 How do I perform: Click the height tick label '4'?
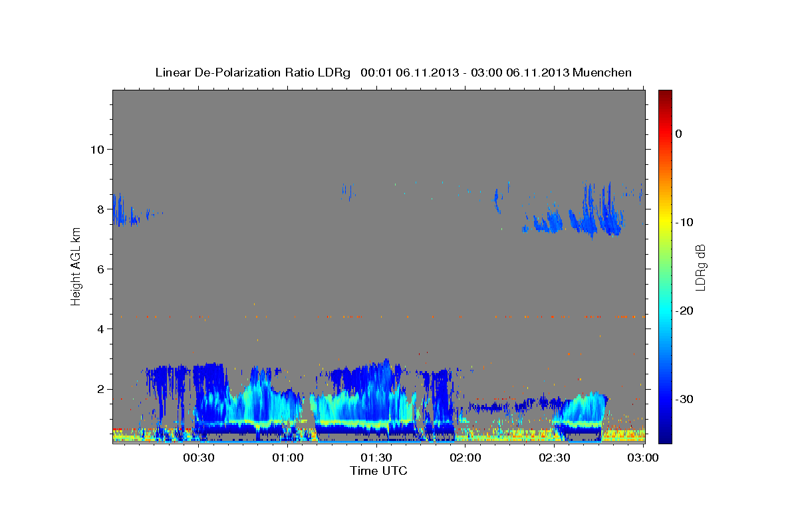pyautogui.click(x=100, y=329)
